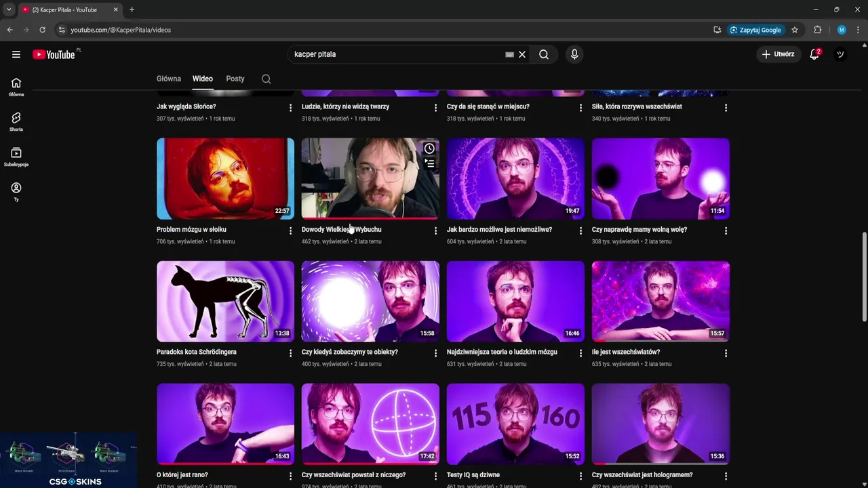Open video title Problem mózgu w słoiku
Viewport: 868px width, 488px height.
[191, 230]
